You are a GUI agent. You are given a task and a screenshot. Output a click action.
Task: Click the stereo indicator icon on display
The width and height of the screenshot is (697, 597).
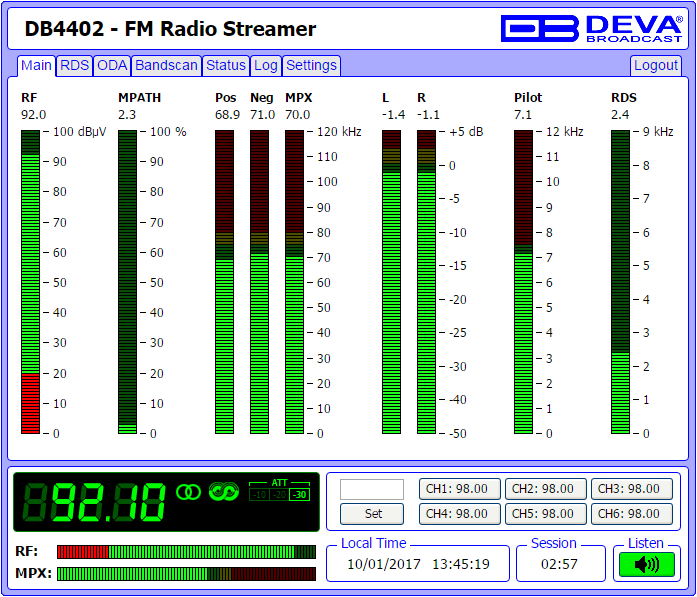coord(188,492)
